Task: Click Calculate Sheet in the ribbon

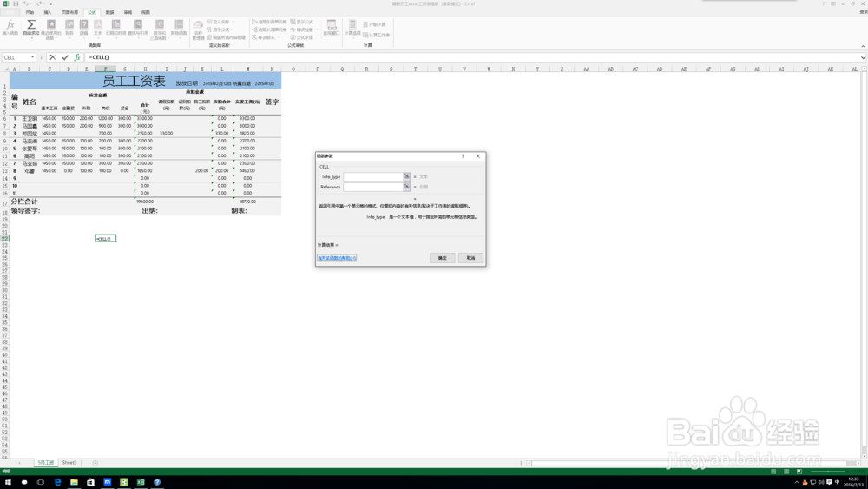Action: click(x=377, y=35)
